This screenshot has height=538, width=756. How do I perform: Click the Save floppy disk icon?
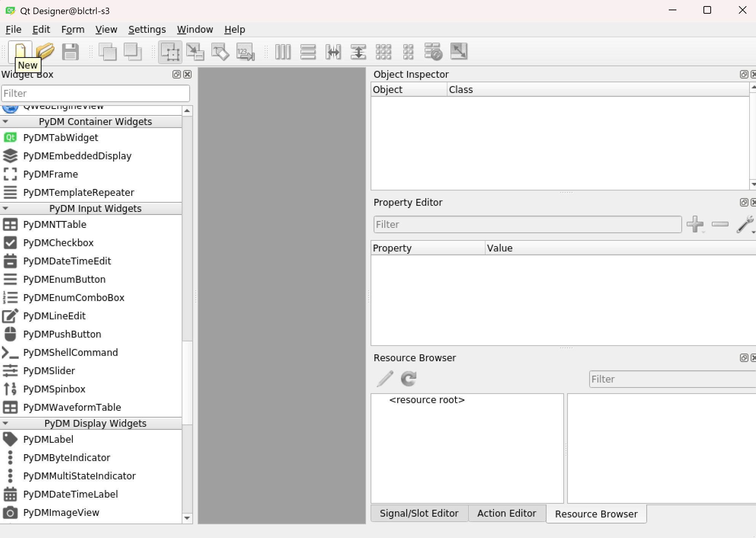tap(70, 51)
